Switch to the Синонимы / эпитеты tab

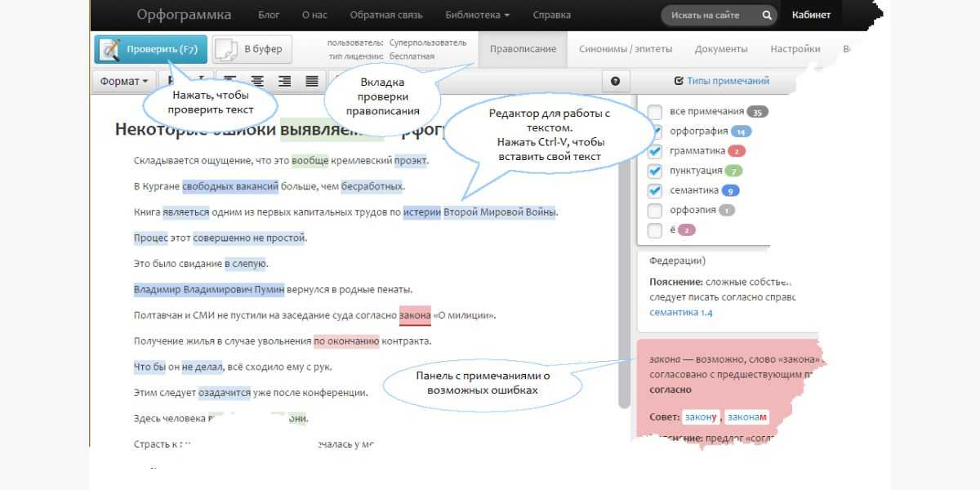626,49
